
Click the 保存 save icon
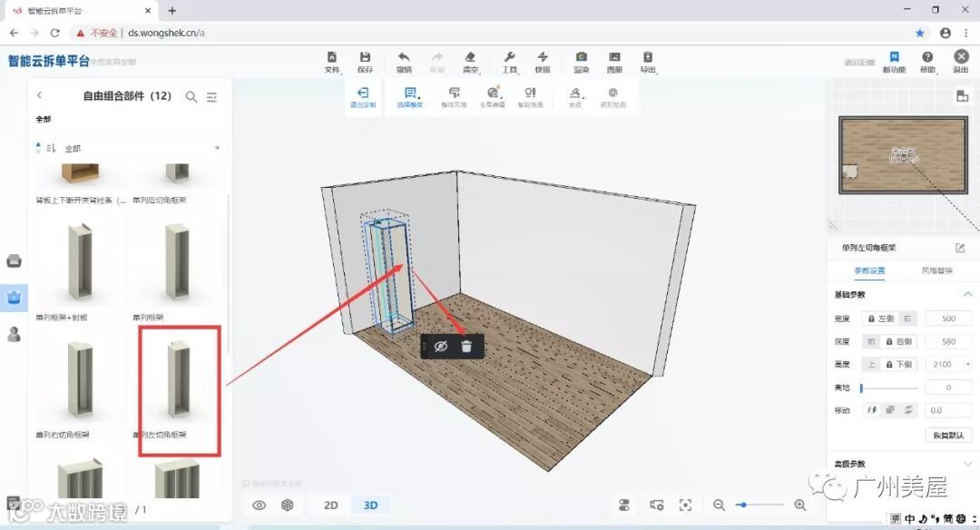(365, 62)
